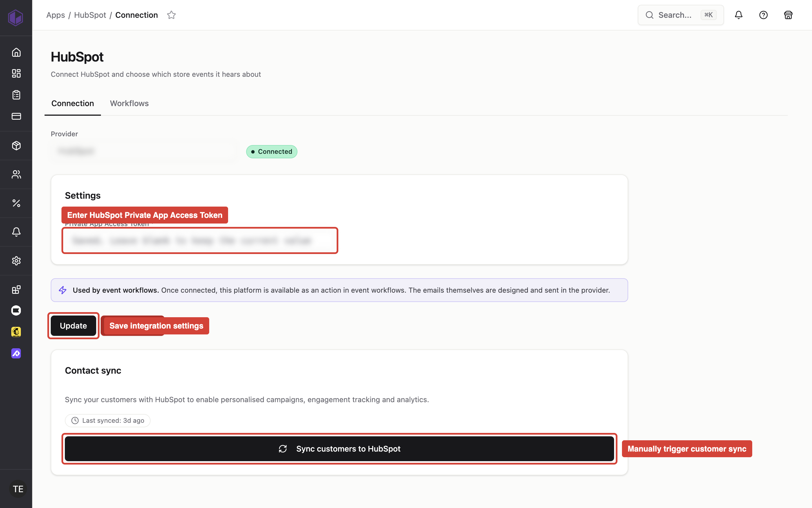Open notifications bell in the top bar
This screenshot has height=508, width=812.
pyautogui.click(x=738, y=15)
